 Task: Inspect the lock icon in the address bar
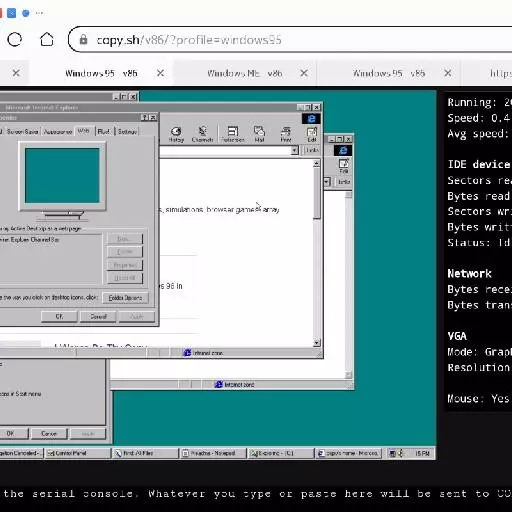(x=83, y=40)
